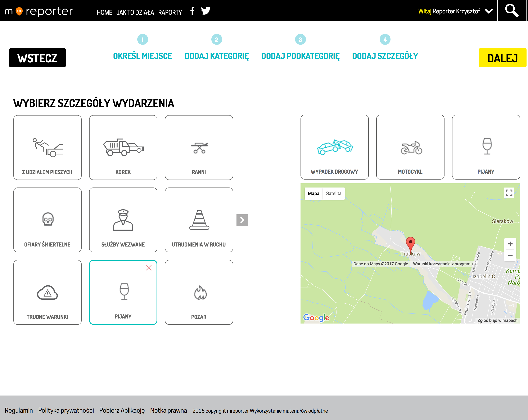Toggle map fullscreen view icon
Viewport: 528px width, 420px height.
pyautogui.click(x=509, y=193)
